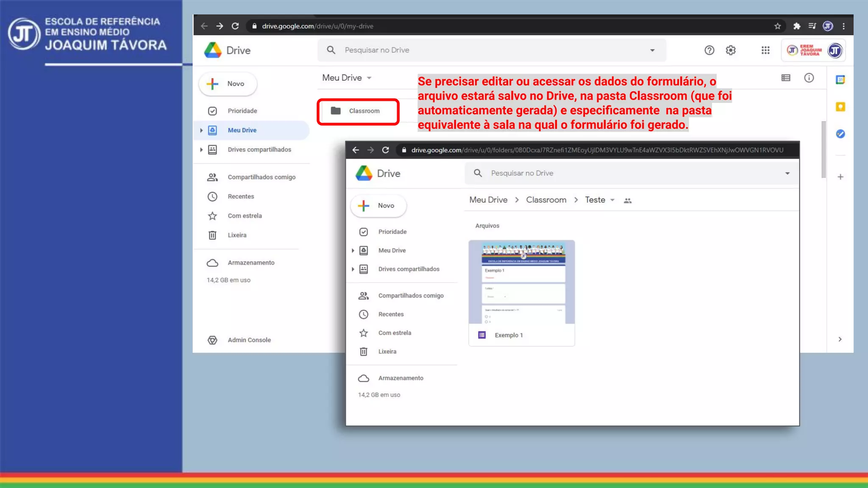The width and height of the screenshot is (868, 488).
Task: Open Google Calendar side panel icon
Action: click(x=840, y=80)
